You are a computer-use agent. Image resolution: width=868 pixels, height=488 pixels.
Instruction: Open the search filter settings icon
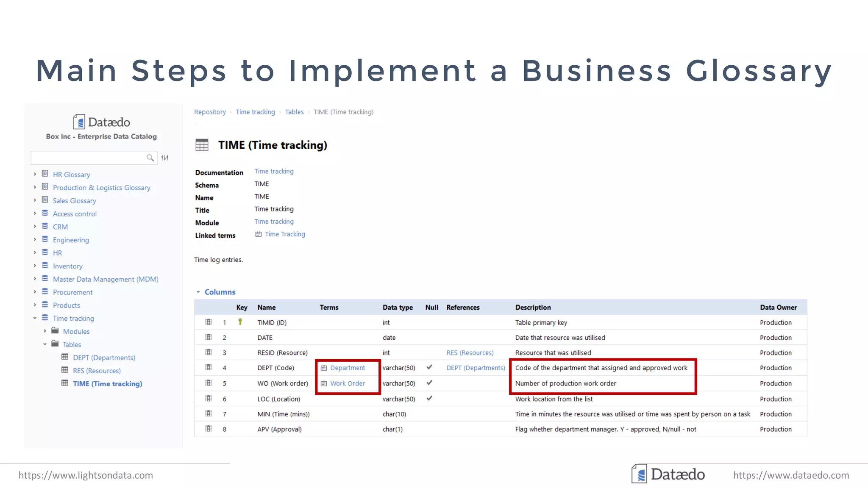click(165, 158)
